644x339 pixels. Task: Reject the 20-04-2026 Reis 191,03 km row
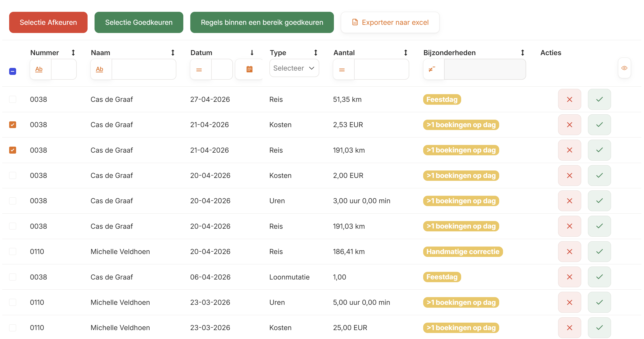pyautogui.click(x=569, y=226)
